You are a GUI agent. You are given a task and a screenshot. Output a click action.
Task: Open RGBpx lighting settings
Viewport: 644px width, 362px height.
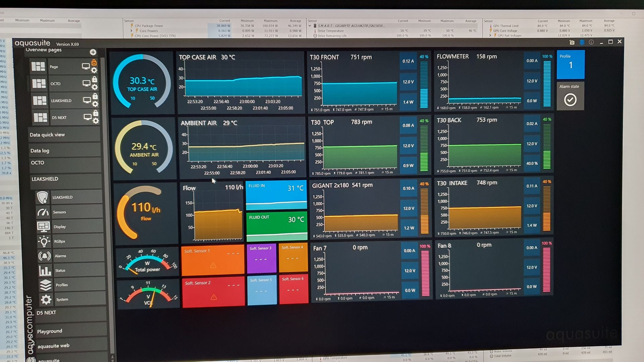(x=44, y=241)
